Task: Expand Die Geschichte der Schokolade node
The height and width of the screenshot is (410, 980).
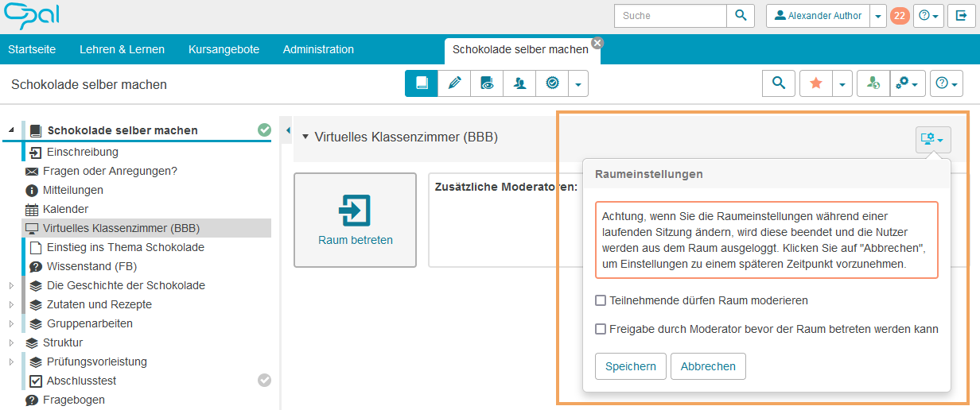Action: [11, 285]
